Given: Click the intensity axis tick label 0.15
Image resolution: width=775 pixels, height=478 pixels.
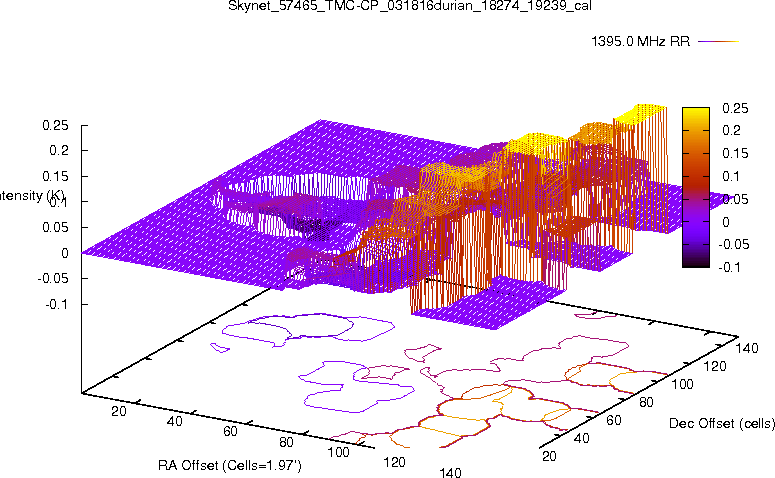Looking at the screenshot, I should pyautogui.click(x=55, y=176).
